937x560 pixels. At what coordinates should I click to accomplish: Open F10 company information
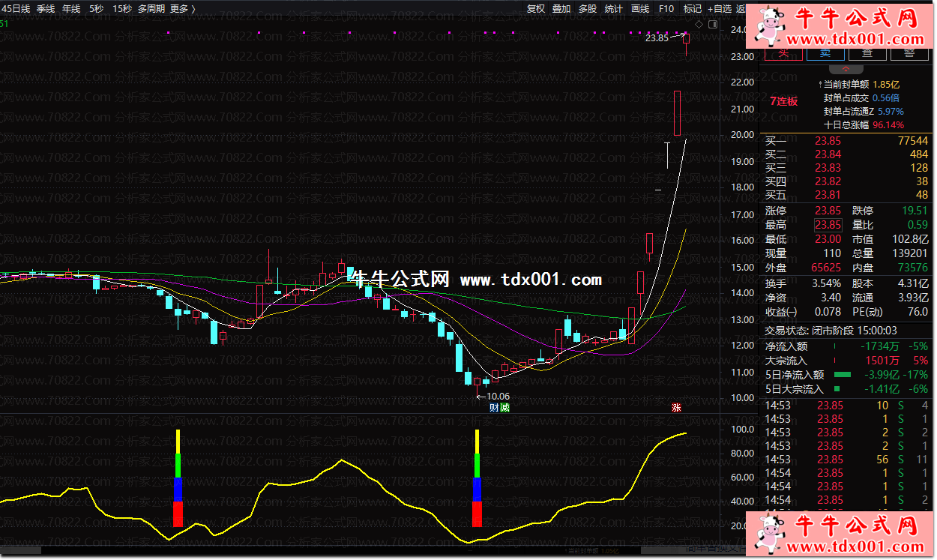tap(666, 9)
